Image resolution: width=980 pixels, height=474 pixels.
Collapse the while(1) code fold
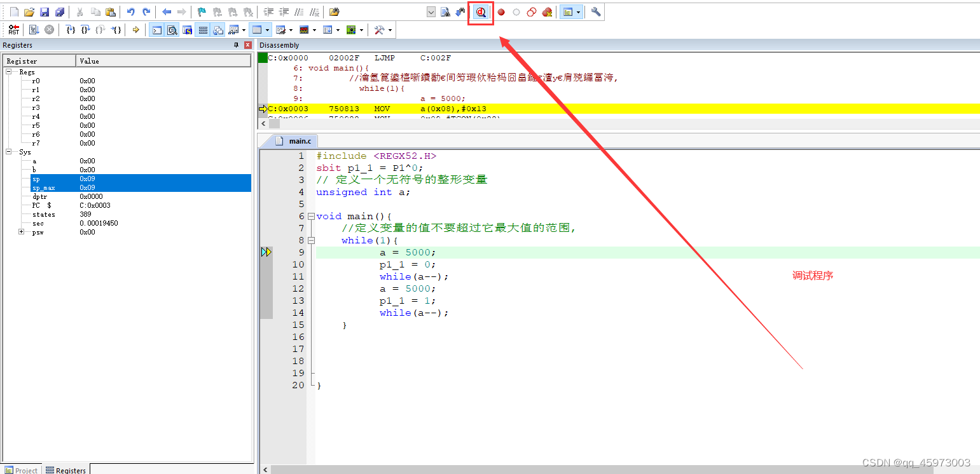(311, 241)
